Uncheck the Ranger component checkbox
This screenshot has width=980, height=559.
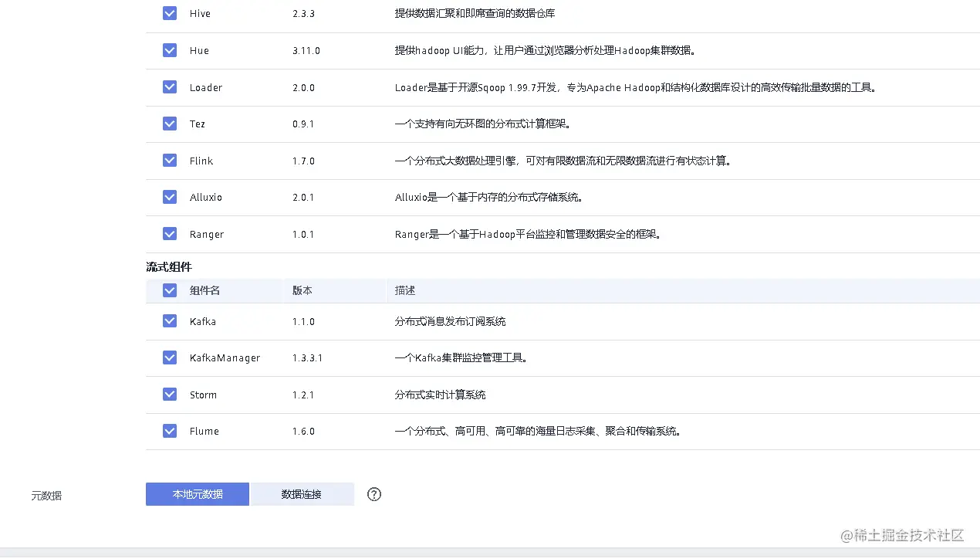[x=170, y=234]
